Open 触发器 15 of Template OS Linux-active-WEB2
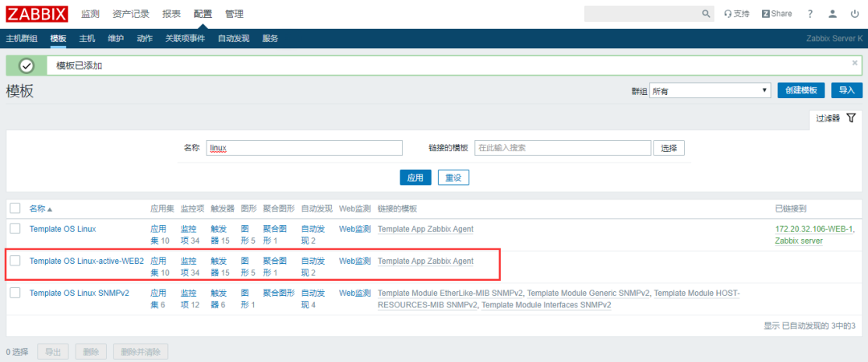 [220, 266]
